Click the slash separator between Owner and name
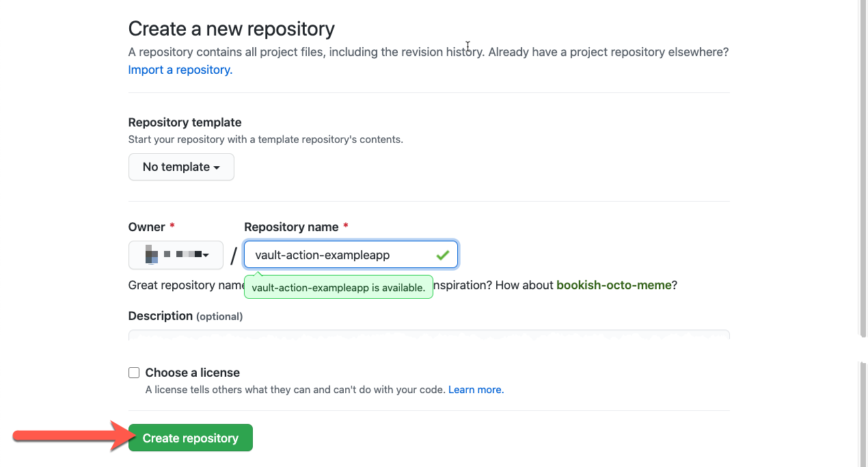868x467 pixels. coord(233,254)
